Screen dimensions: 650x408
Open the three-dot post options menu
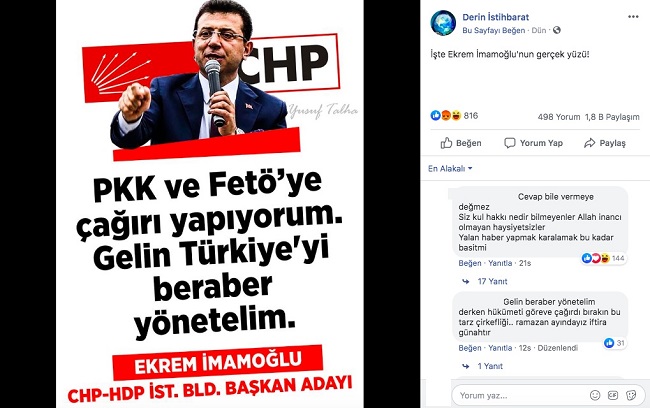(633, 17)
